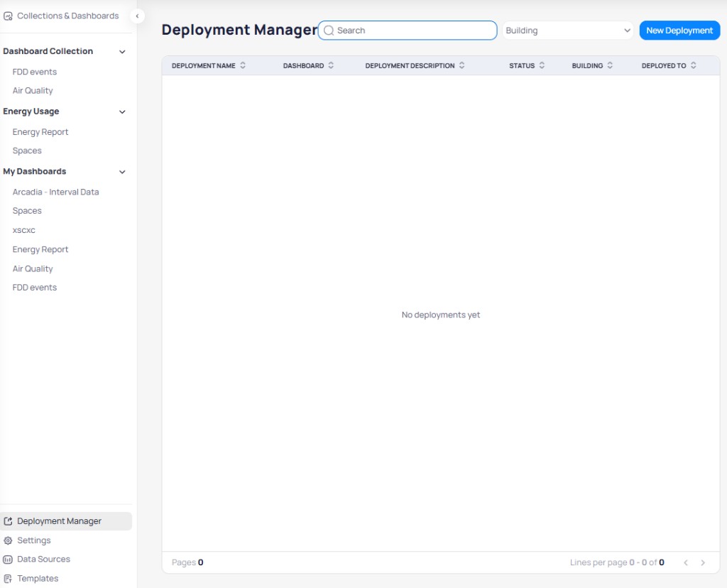This screenshot has height=588, width=727.
Task: Collapse the Energy Usage section chevron
Action: (122, 111)
